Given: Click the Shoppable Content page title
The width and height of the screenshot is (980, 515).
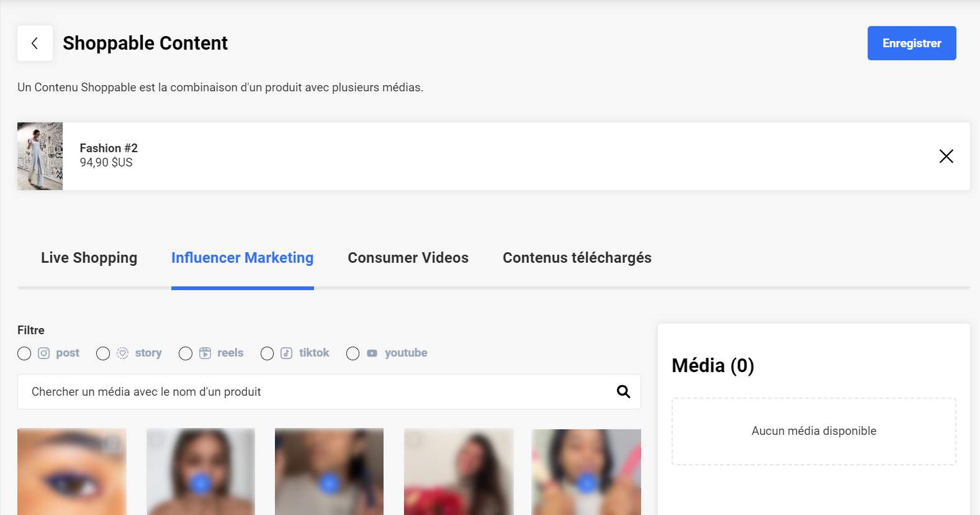Looking at the screenshot, I should tap(145, 43).
